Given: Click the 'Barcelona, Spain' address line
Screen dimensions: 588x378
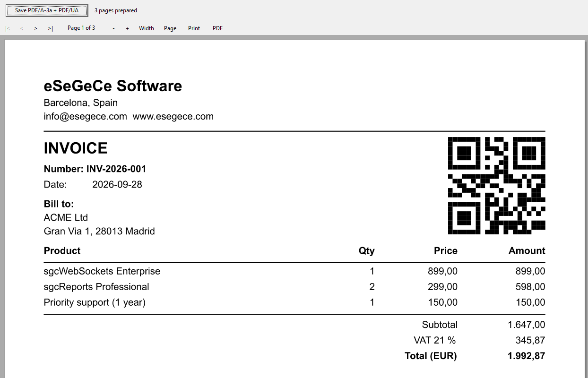Looking at the screenshot, I should coord(81,103).
